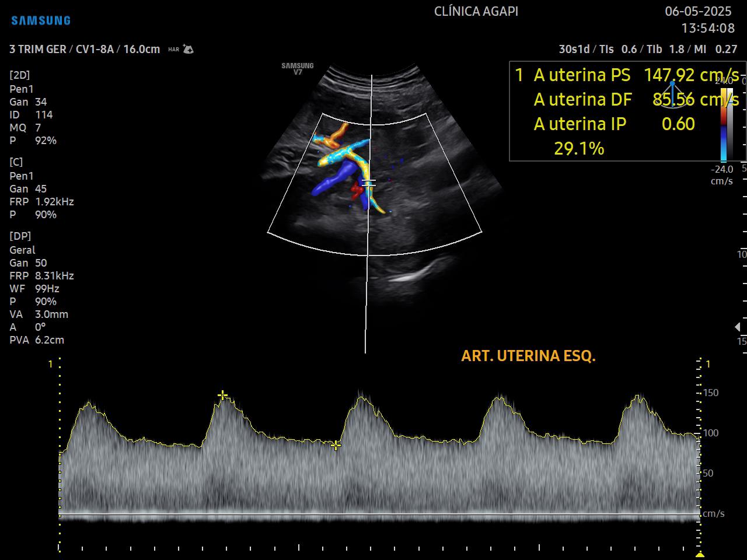Select the [2D] mode parameter header
The image size is (747, 560).
(x=20, y=75)
